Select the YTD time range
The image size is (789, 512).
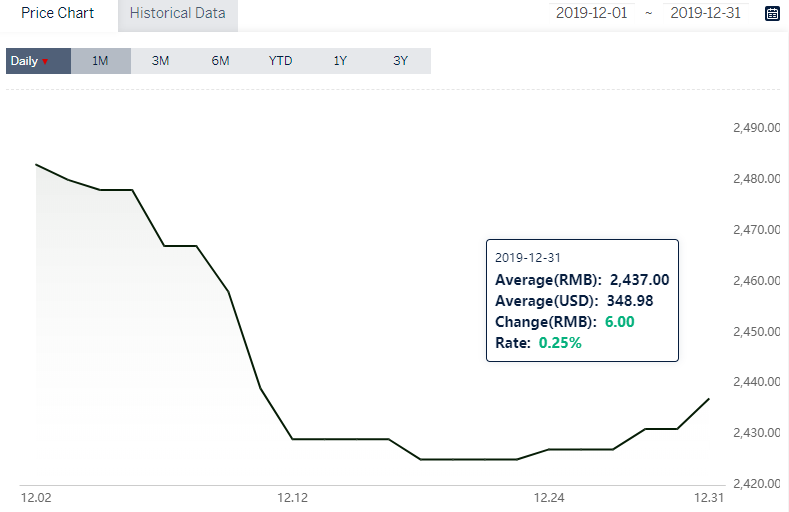coord(280,61)
